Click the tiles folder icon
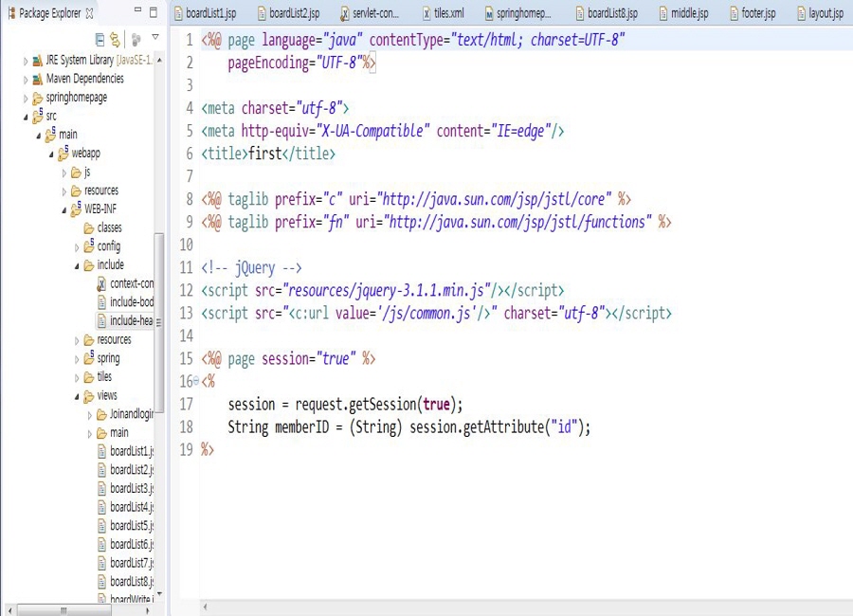 89,377
